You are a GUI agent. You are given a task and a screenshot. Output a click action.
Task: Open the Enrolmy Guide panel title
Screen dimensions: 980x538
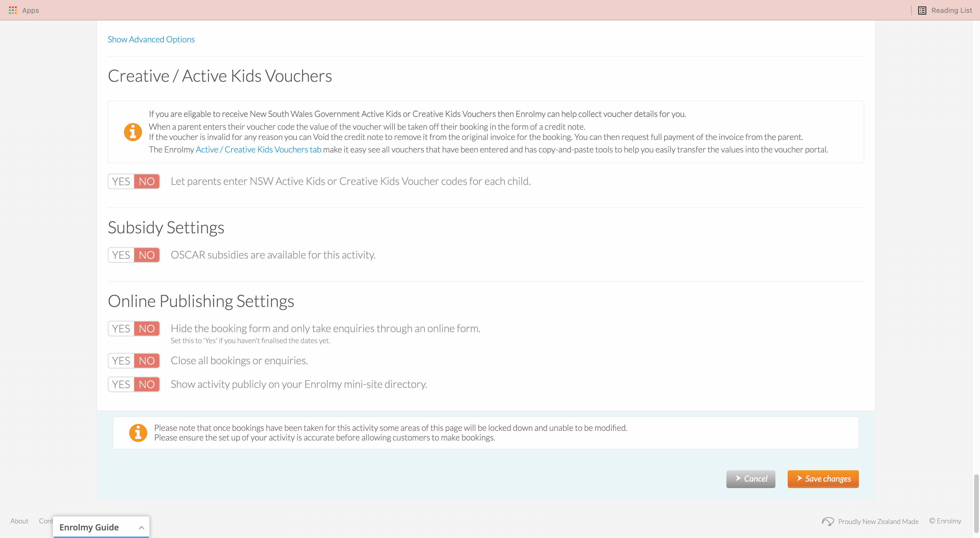point(89,527)
